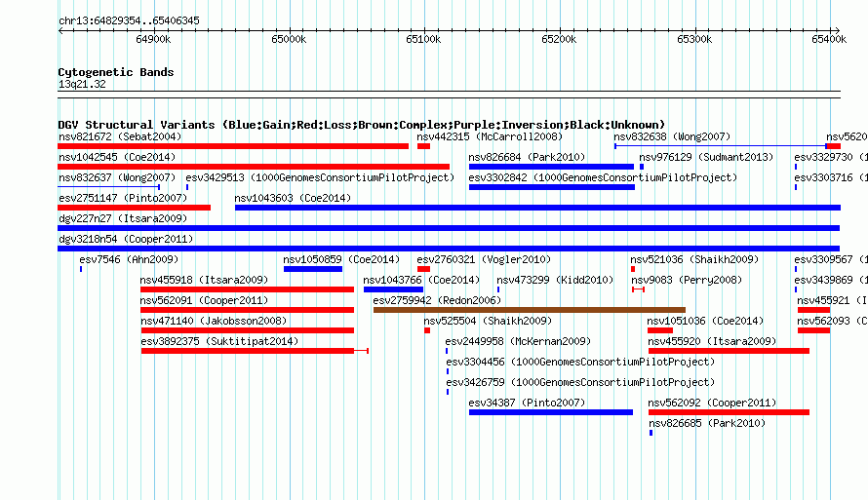Open nsv473299 (Kidd2010) label
The image size is (868, 500).
(555, 280)
